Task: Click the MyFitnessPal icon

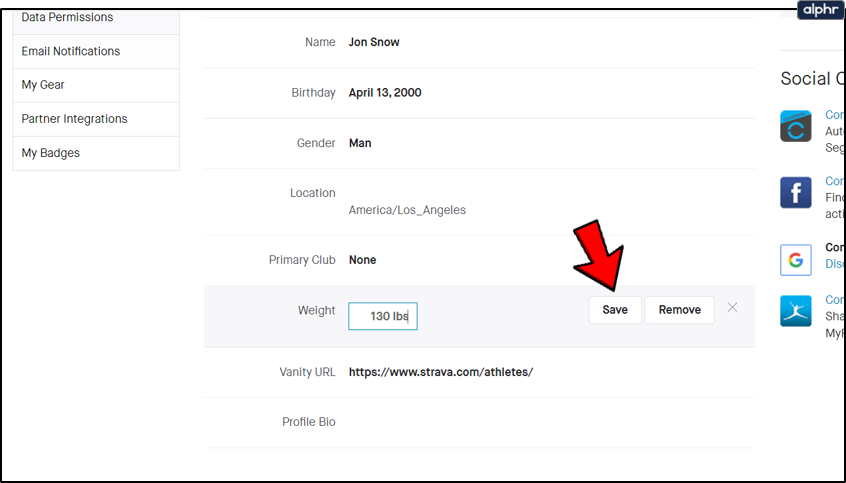Action: [x=796, y=311]
